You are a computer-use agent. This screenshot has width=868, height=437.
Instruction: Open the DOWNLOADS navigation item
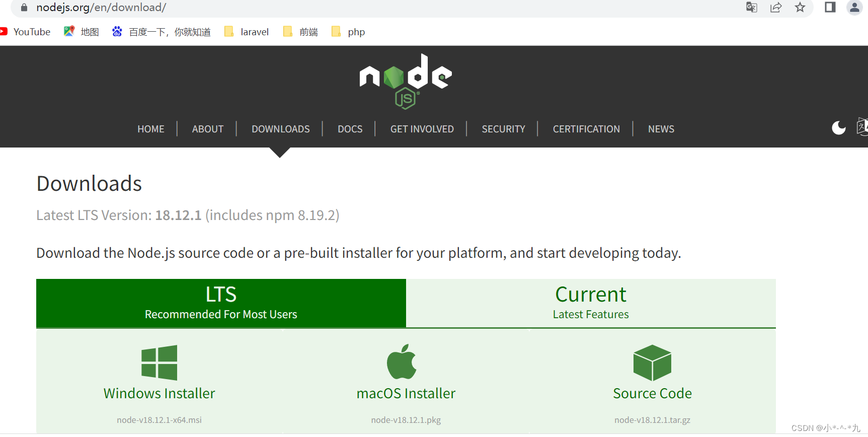281,129
